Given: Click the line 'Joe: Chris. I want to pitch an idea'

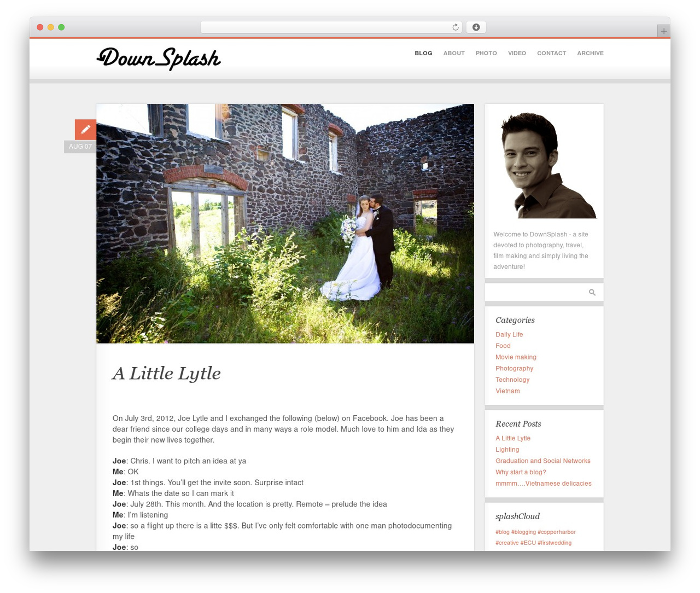Looking at the screenshot, I should click(179, 461).
